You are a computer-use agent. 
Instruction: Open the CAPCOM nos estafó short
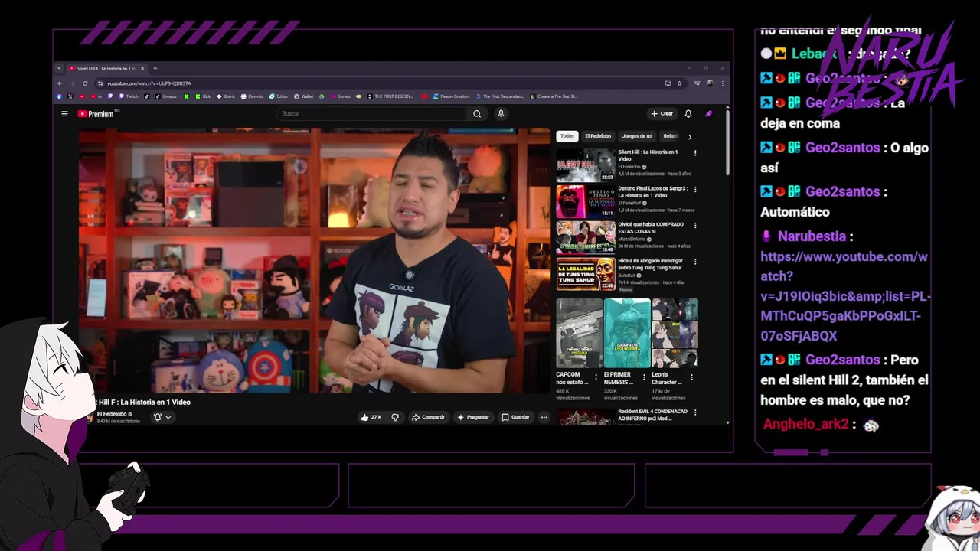[x=579, y=333]
